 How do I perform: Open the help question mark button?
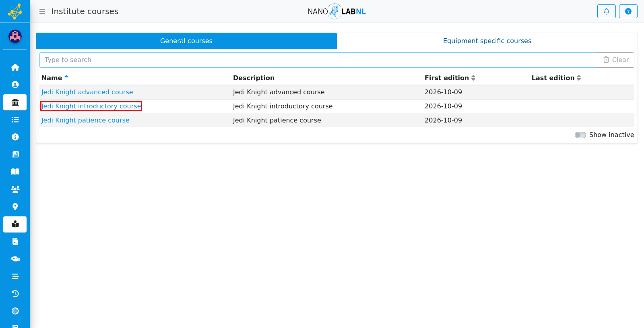(628, 11)
